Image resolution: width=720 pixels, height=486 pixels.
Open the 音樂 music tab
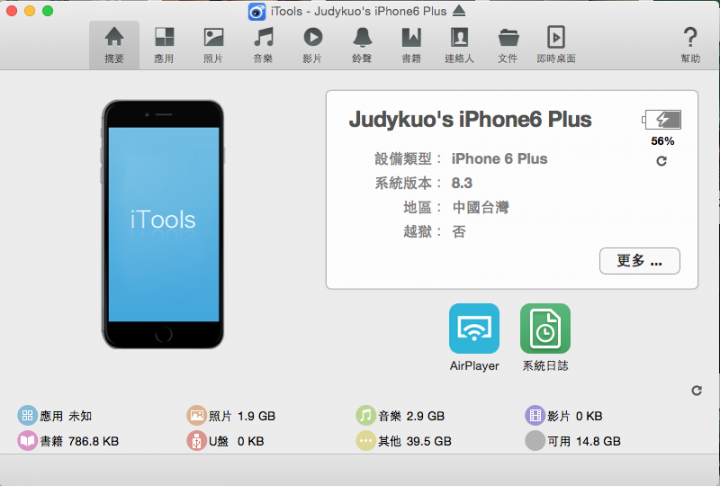pos(263,45)
